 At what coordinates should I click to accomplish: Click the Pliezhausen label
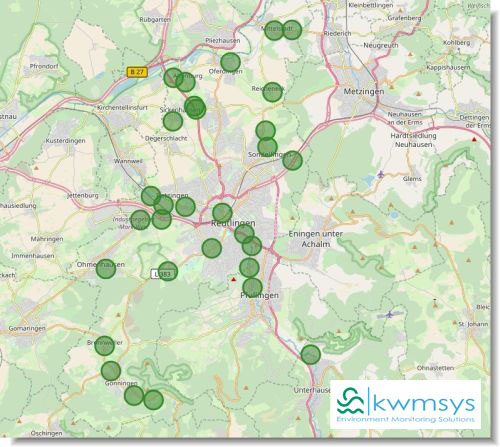coord(223,40)
